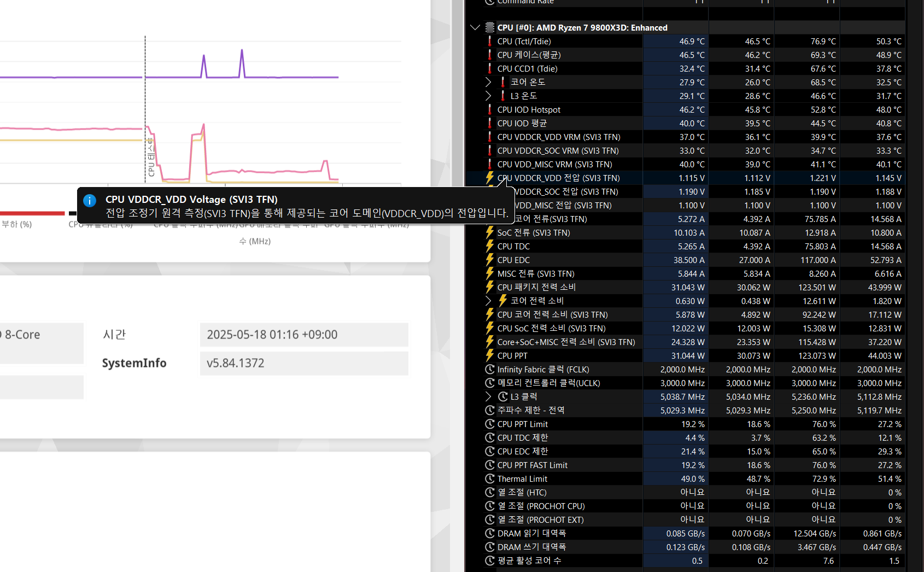
Task: Collapse the CPU [#0] Ryzen 7 9800X3D section
Action: (474, 27)
